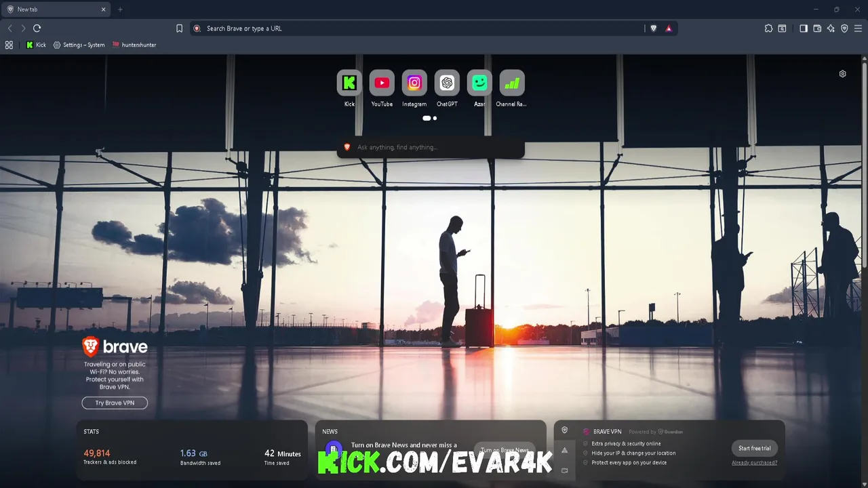Select the Extra privacy & security online text
Screen dimensions: 868x488
(626, 444)
